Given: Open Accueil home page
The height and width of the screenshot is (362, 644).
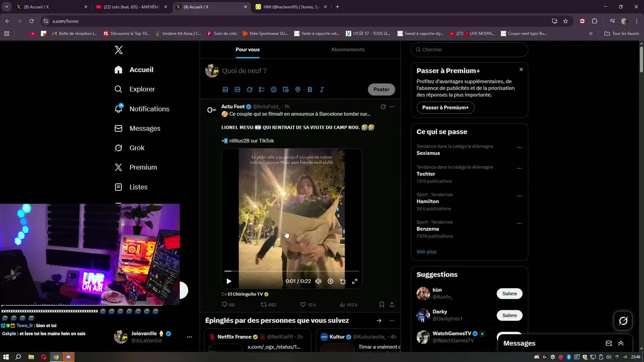Looking at the screenshot, I should pyautogui.click(x=134, y=70).
